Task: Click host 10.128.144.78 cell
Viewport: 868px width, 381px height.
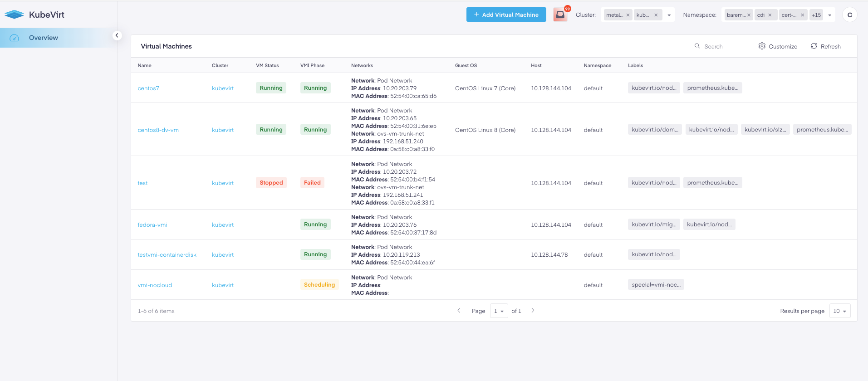Action: point(549,254)
